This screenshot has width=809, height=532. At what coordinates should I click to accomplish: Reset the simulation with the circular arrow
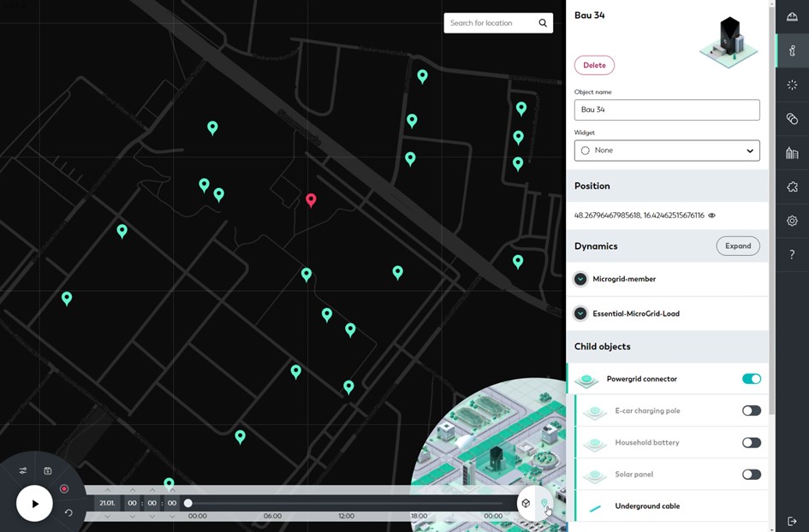[x=68, y=512]
